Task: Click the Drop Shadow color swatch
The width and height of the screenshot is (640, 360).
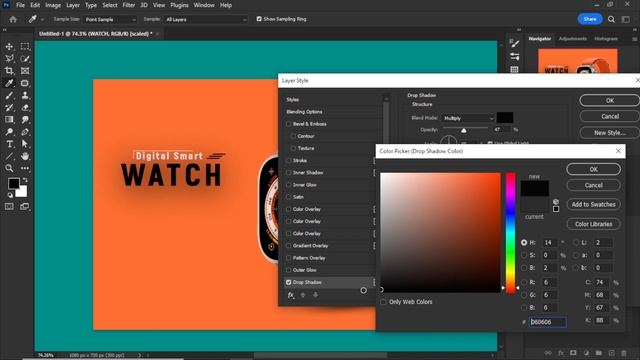Action: tap(505, 118)
